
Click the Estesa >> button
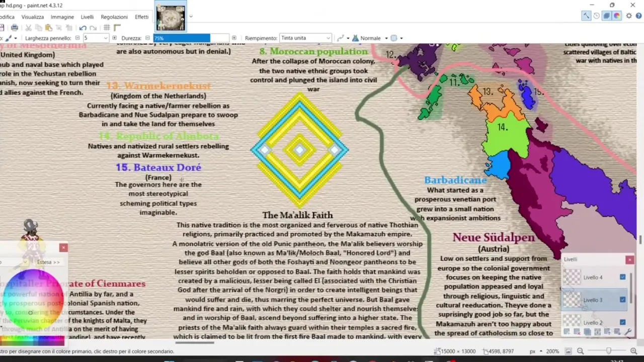click(x=48, y=262)
